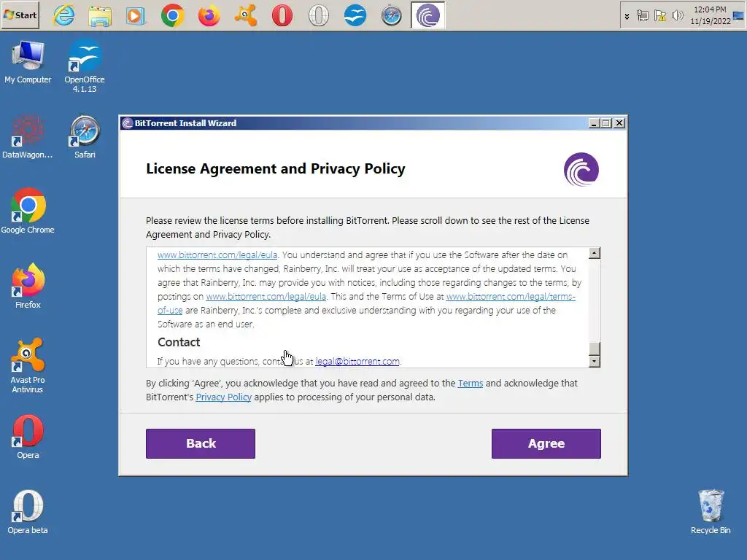Screen dimensions: 747x560
Task: Open Avast from the taskbar
Action: click(x=246, y=15)
